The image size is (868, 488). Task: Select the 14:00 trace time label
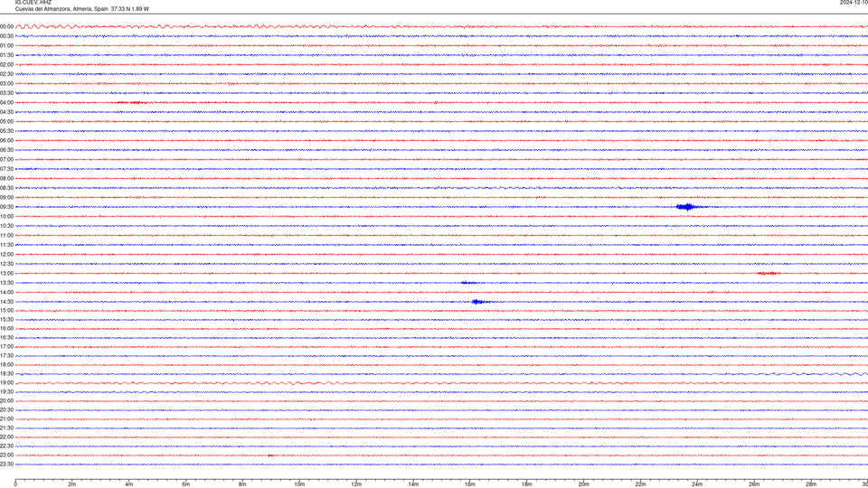(x=6, y=292)
